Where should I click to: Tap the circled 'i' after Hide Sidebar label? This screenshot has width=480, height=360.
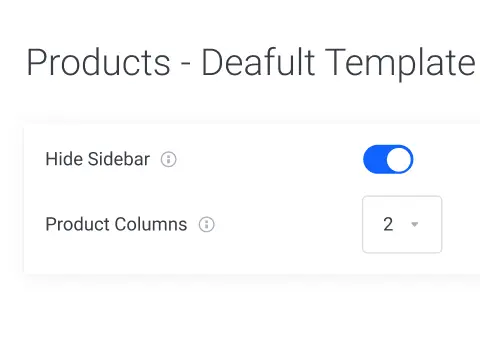[168, 159]
